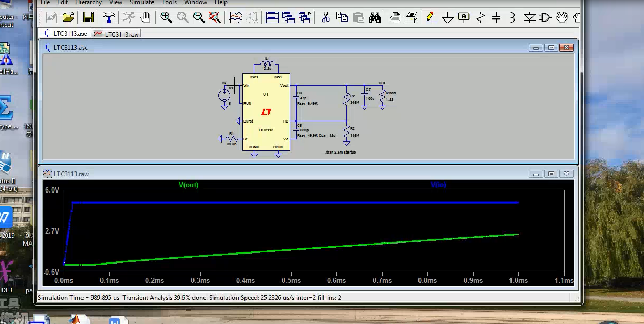
Task: Minimize the LTC3113.raw waveform window
Action: coord(536,174)
